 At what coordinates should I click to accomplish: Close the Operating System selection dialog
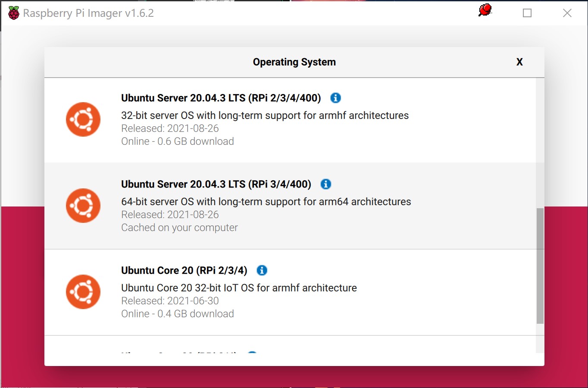[519, 62]
